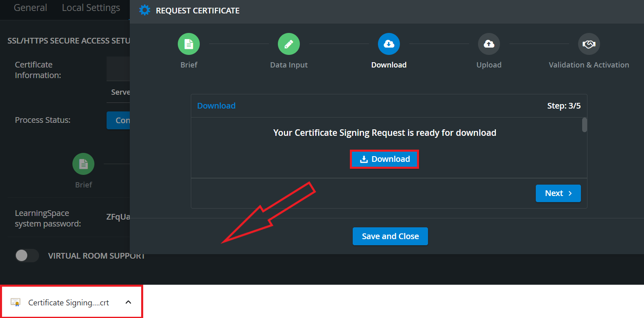644x318 pixels.
Task: Select Validation & Activation handshake icon
Action: 589,44
